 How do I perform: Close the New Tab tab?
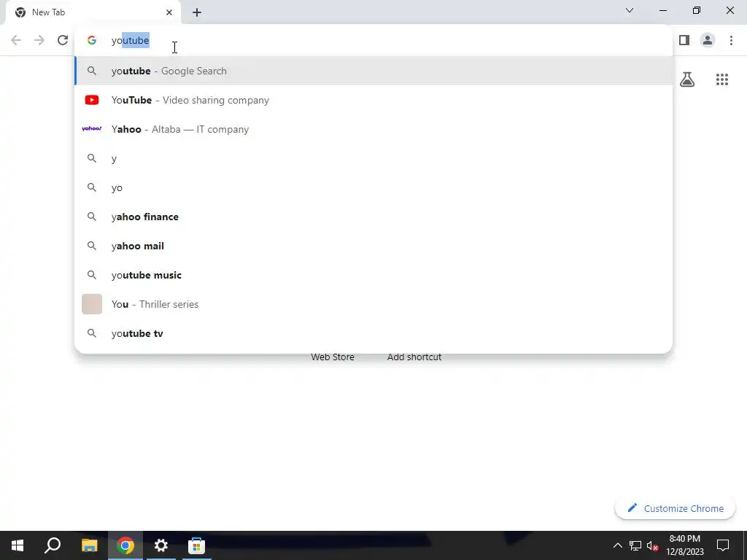pyautogui.click(x=169, y=12)
